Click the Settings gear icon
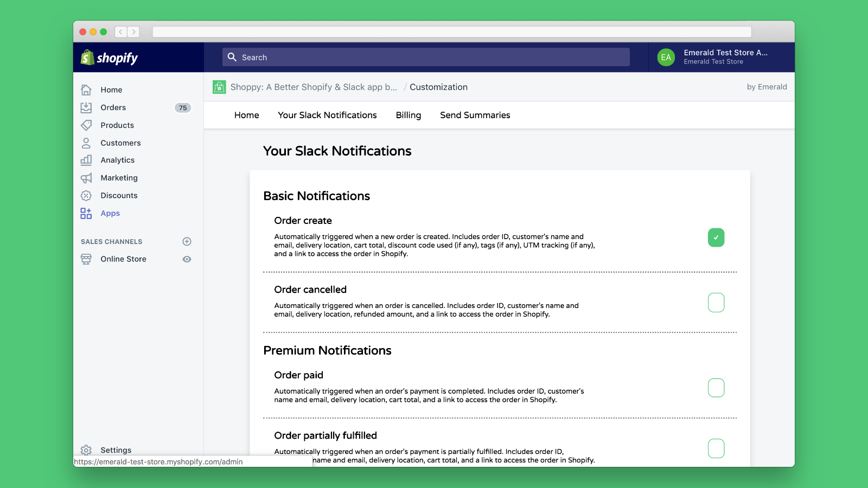This screenshot has width=868, height=488. point(86,450)
